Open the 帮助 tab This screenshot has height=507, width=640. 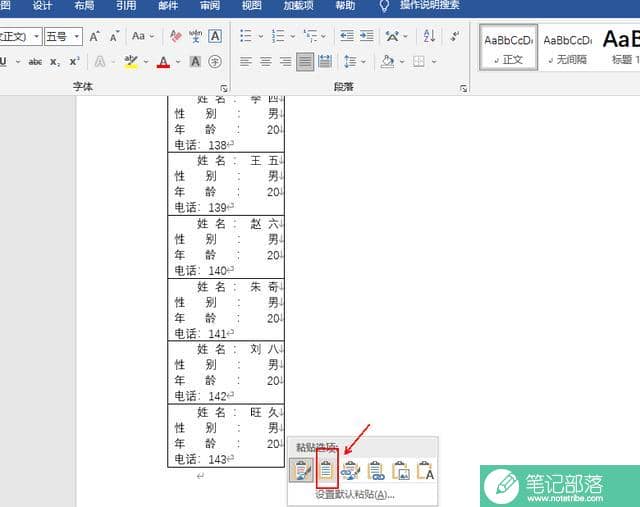click(x=345, y=6)
